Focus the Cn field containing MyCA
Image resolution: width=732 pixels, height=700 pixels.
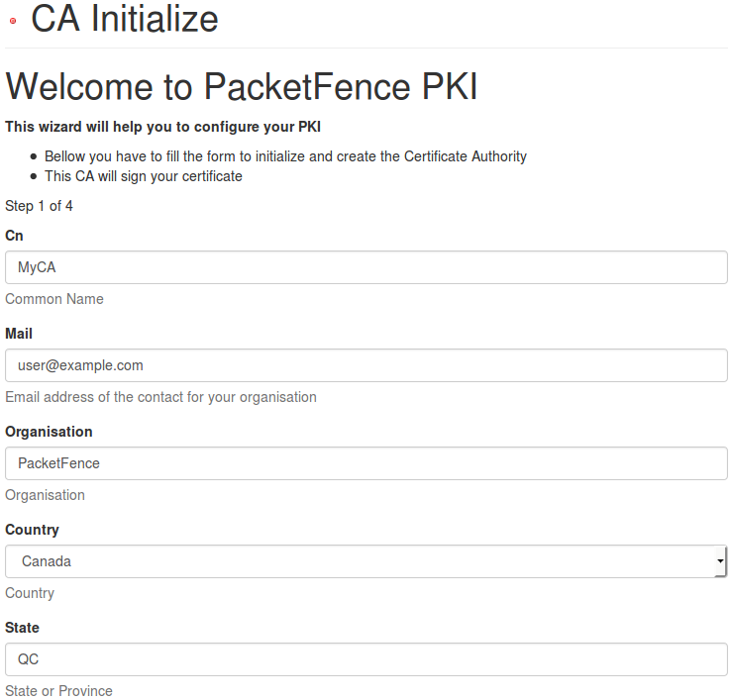coord(366,267)
